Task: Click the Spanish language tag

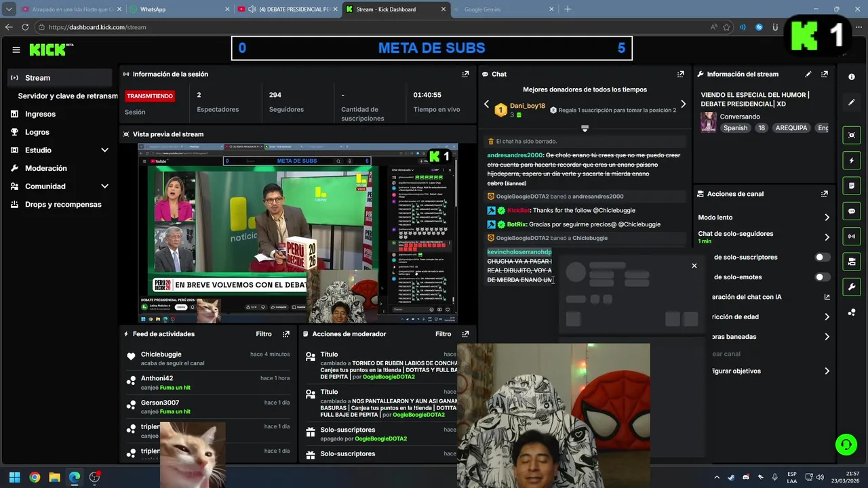Action: click(735, 128)
